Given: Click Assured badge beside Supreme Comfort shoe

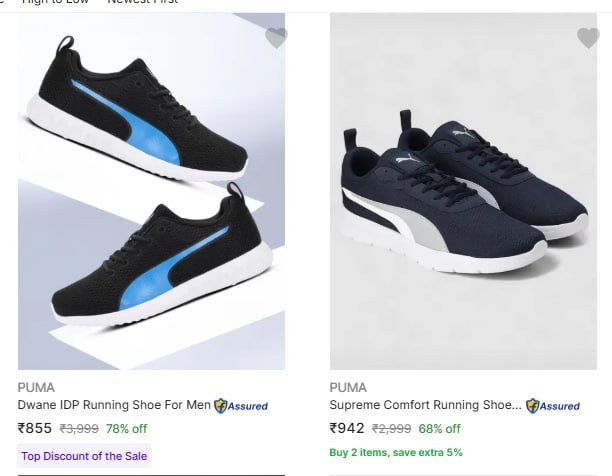Looking at the screenshot, I should (553, 406).
